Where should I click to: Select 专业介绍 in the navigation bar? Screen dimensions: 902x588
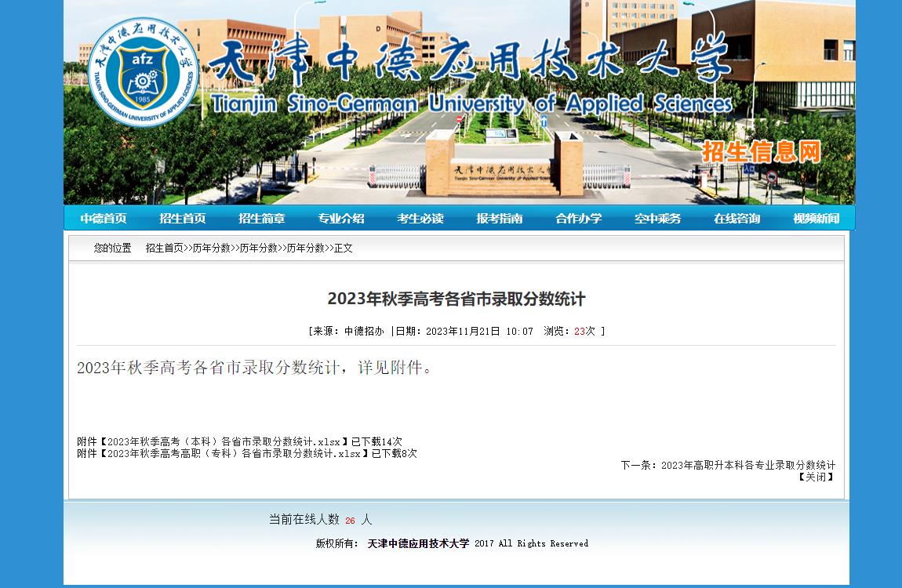tap(341, 219)
